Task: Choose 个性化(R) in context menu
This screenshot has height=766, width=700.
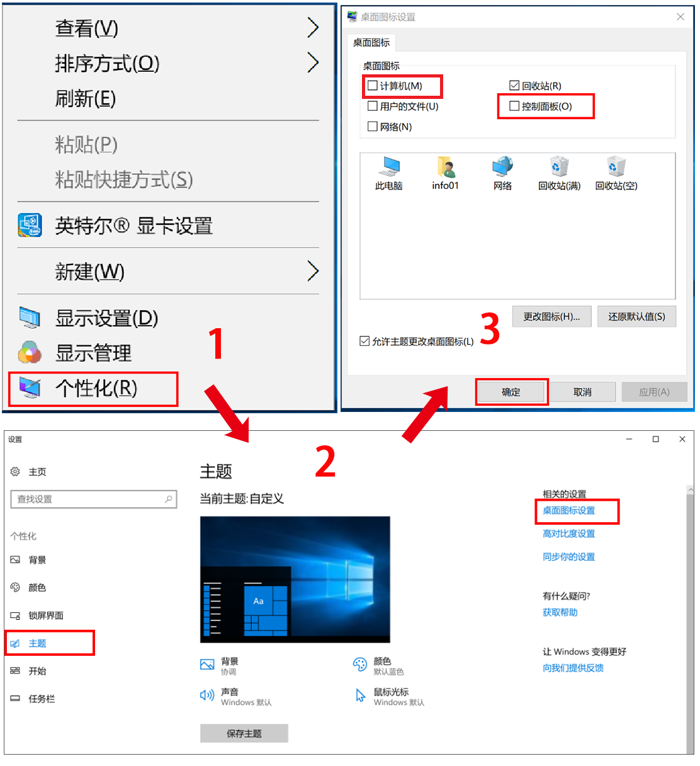Action: pos(93,389)
